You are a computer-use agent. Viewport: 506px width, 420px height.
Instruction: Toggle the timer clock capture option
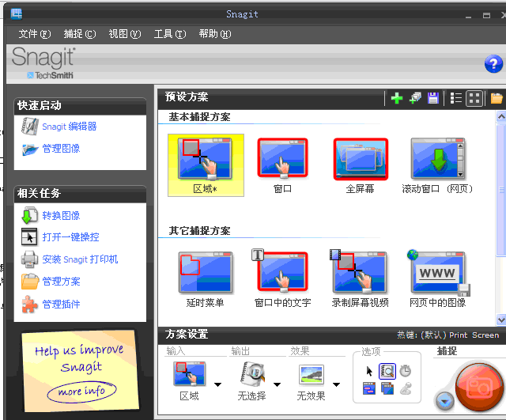coord(406,371)
